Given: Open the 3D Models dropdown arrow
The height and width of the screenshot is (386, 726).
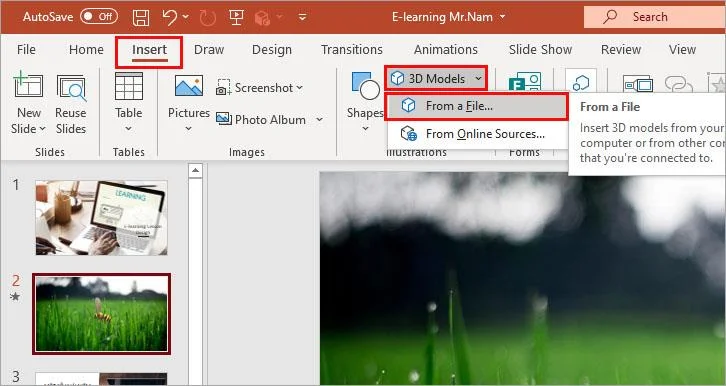Looking at the screenshot, I should click(x=478, y=79).
